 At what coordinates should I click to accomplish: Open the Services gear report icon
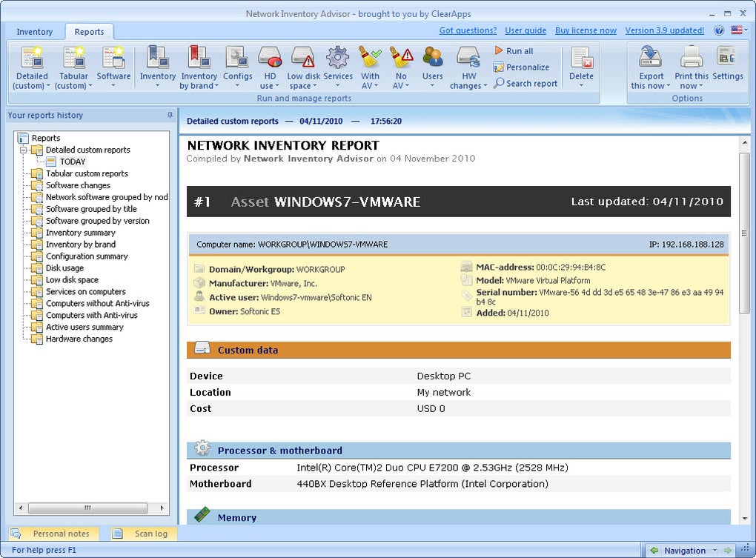click(337, 57)
